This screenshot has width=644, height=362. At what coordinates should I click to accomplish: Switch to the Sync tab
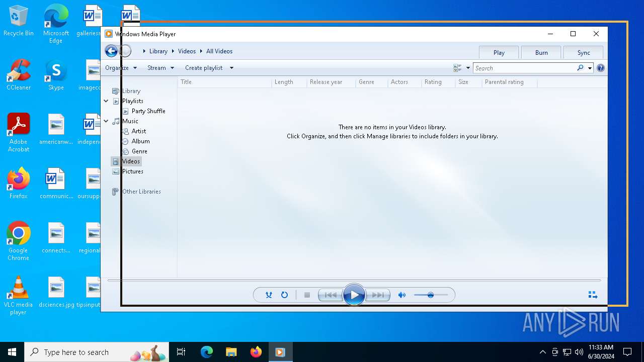click(584, 52)
